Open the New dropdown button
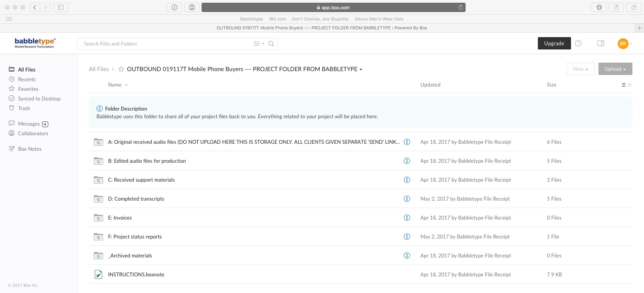The image size is (644, 293). (x=580, y=69)
